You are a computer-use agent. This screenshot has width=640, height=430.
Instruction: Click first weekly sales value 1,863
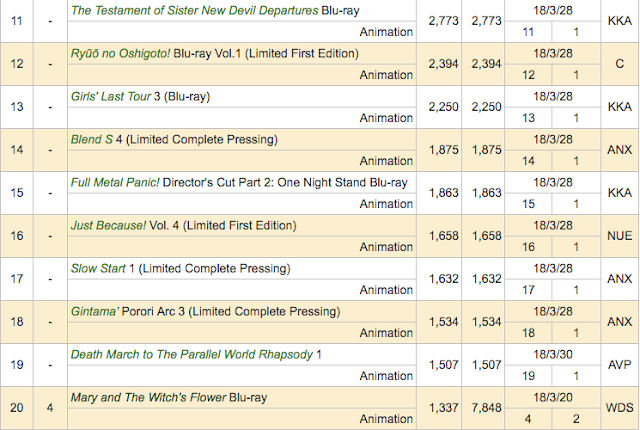coord(444,193)
